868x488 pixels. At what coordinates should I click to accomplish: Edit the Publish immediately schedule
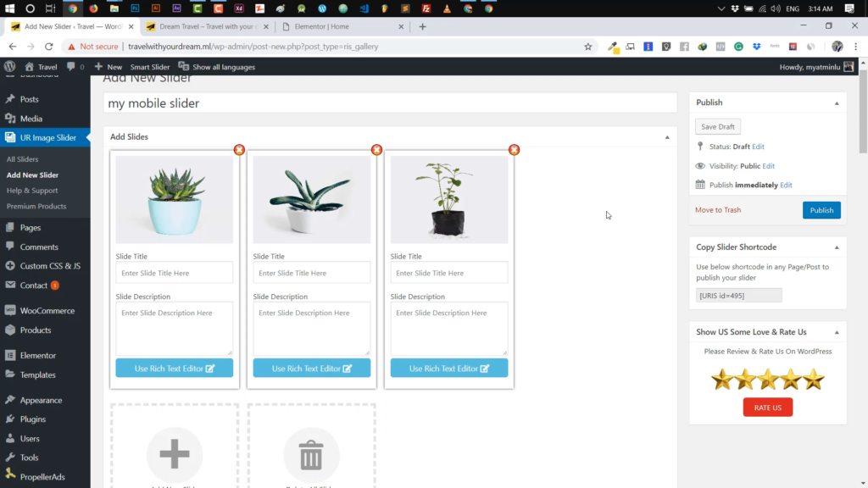786,185
